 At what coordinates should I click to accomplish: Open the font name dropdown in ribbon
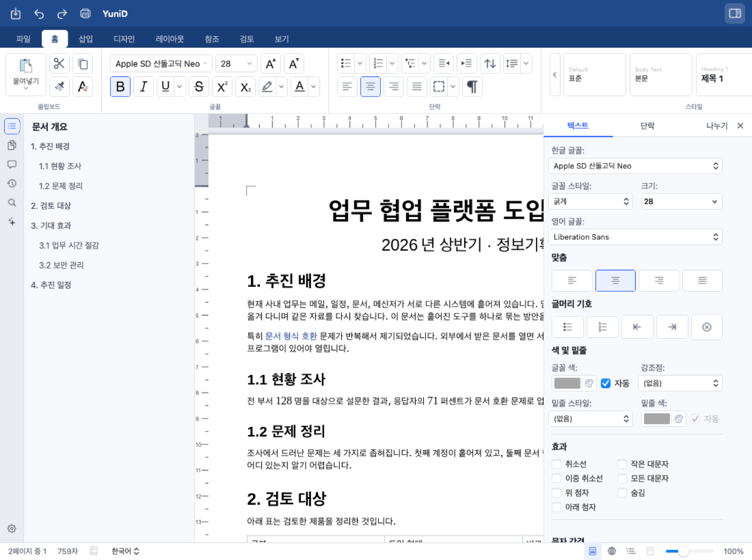click(161, 63)
